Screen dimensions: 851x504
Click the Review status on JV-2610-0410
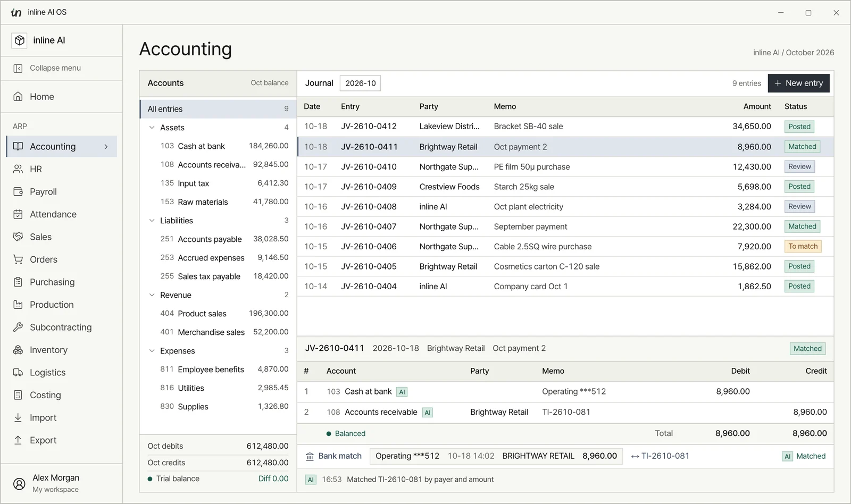point(799,167)
